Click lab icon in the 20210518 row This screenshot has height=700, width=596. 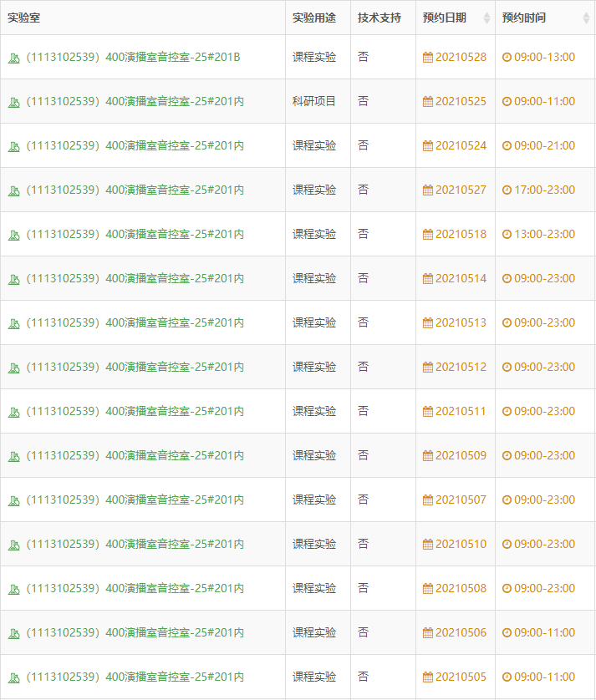coord(14,236)
